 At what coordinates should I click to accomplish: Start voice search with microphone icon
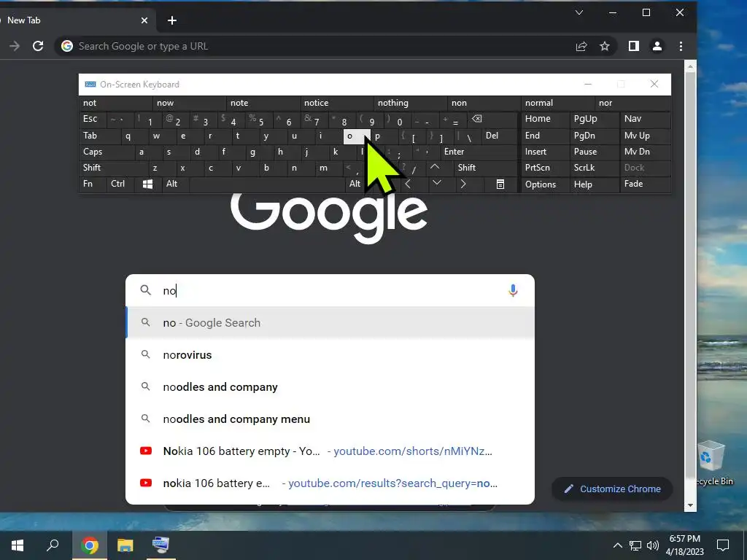[x=513, y=290]
